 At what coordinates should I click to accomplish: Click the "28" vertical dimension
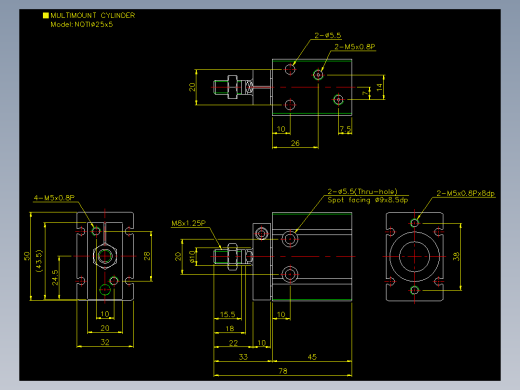click(x=147, y=256)
